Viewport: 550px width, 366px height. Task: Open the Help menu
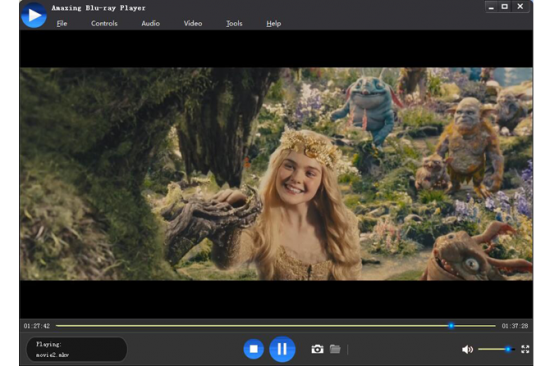(274, 24)
